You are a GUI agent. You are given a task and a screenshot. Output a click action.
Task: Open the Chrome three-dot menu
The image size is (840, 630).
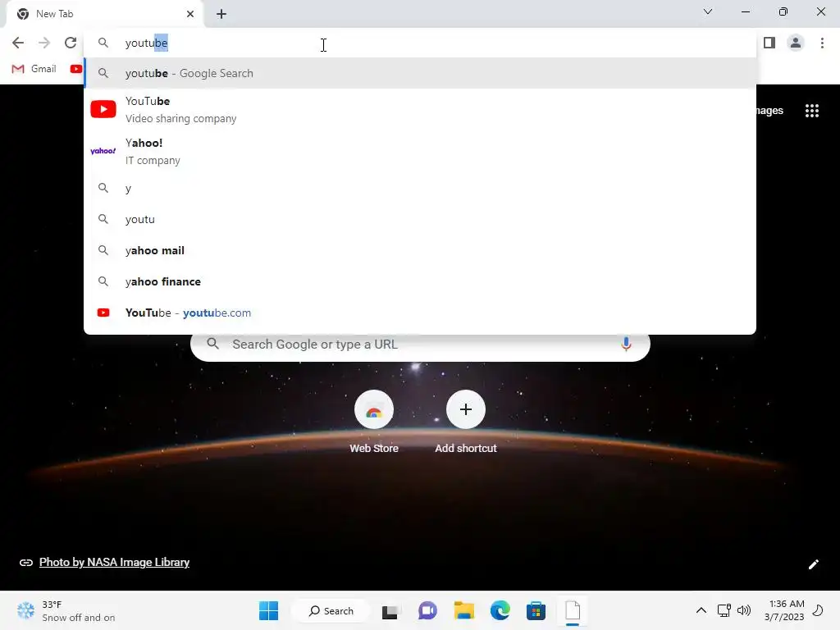click(x=822, y=43)
